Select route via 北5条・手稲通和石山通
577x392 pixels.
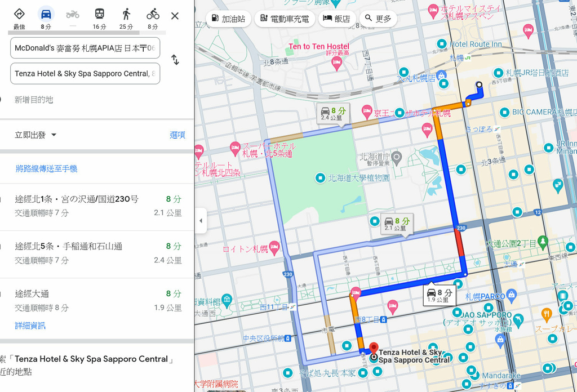click(97, 253)
